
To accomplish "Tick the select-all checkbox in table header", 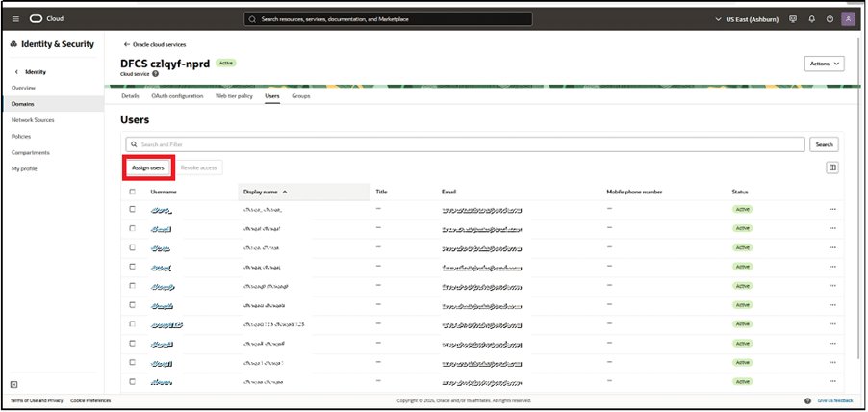I will point(132,192).
